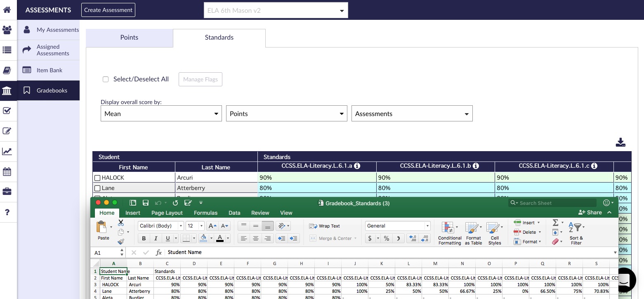Switch to the Points tab
This screenshot has width=644, height=299.
[x=129, y=38]
